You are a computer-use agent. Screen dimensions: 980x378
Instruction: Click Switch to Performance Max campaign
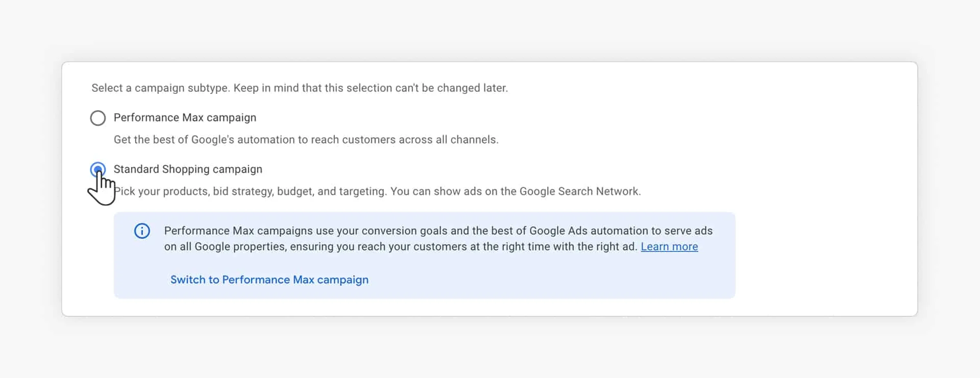pyautogui.click(x=269, y=280)
